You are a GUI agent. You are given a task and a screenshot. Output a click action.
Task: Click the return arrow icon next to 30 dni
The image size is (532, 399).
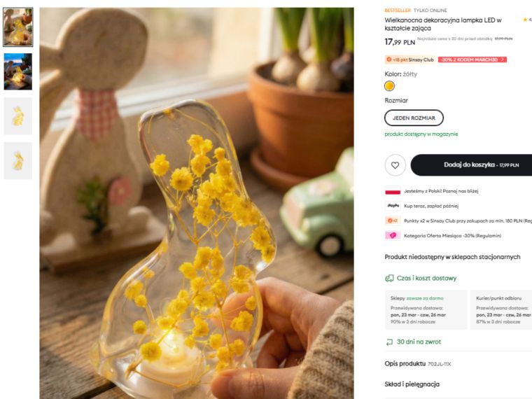389,342
